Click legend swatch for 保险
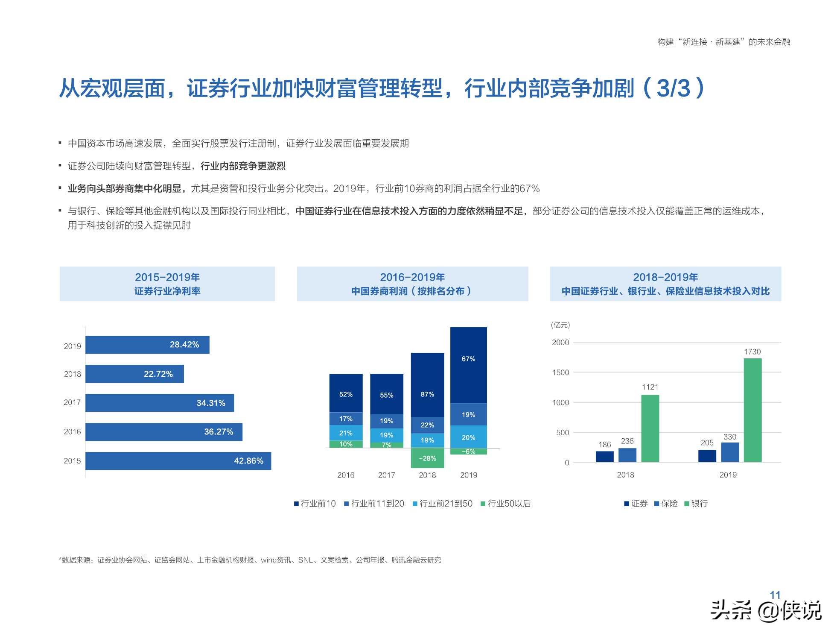Screen dimensions: 840x639 656,504
